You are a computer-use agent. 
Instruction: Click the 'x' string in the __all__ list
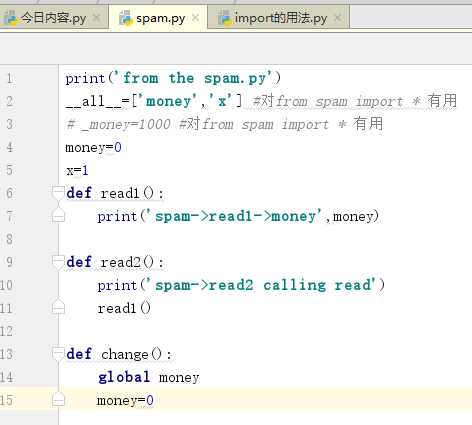coord(222,101)
